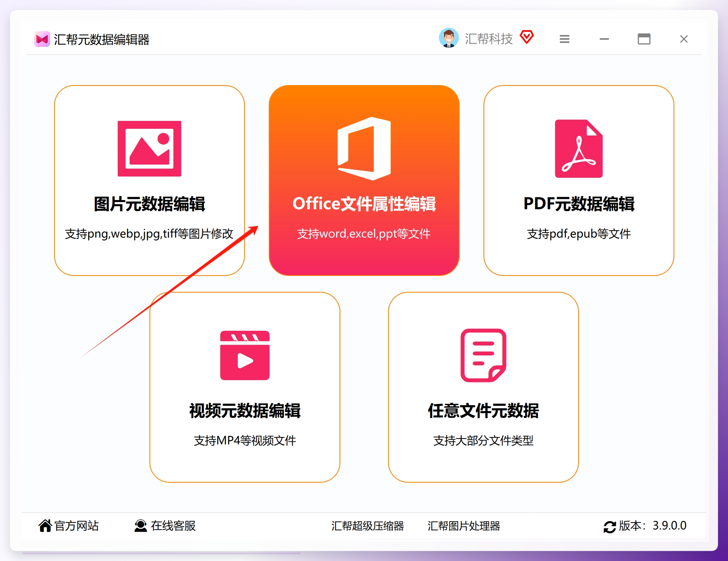Screen dimensions: 728x561
Task: Click the Office logo icon
Action: 364,148
